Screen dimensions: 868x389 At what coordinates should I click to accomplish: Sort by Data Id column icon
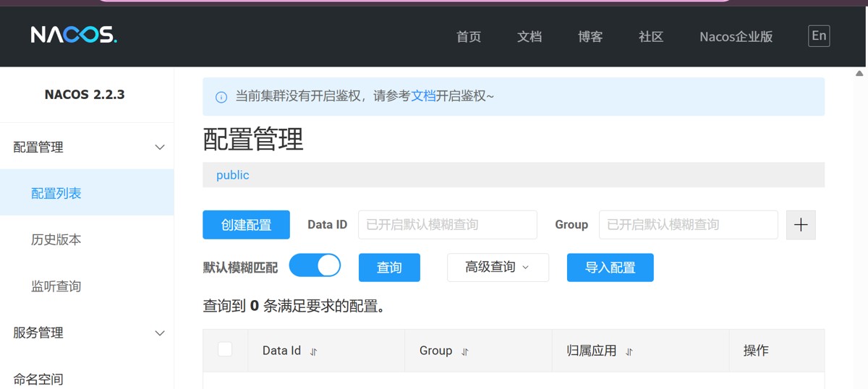[x=314, y=351]
